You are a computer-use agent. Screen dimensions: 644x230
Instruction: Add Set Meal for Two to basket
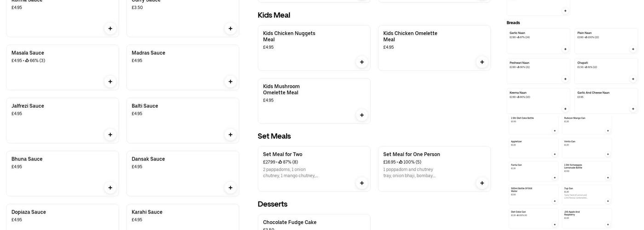coord(362,183)
